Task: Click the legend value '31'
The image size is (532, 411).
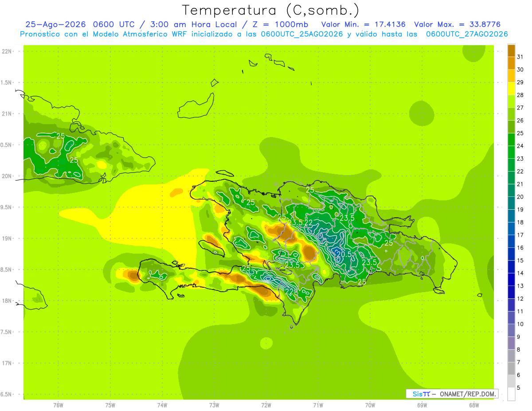Action: point(520,57)
